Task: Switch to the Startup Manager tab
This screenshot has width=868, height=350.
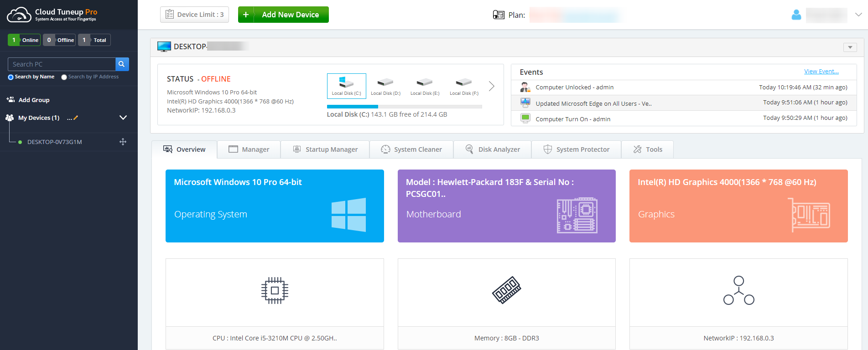Action: [x=325, y=149]
